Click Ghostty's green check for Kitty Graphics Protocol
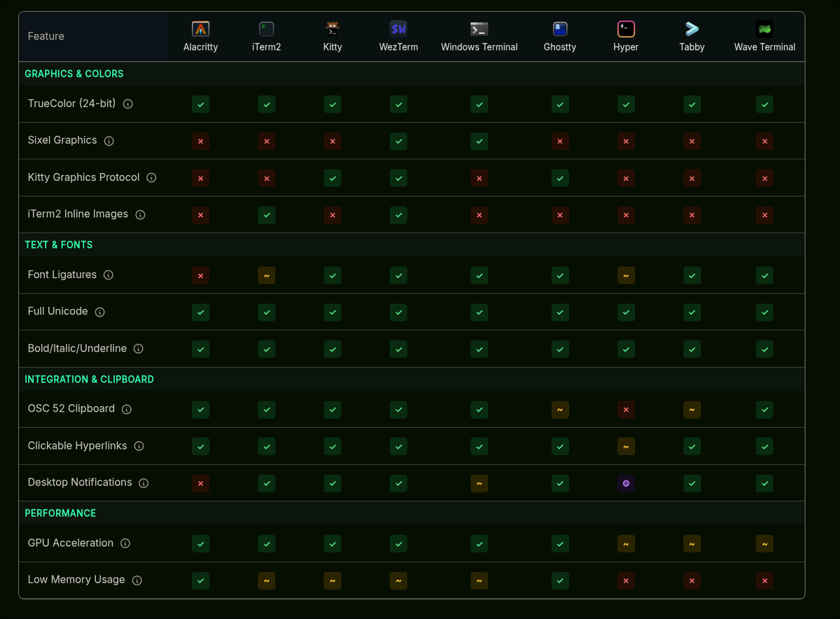840x619 pixels. [560, 179]
